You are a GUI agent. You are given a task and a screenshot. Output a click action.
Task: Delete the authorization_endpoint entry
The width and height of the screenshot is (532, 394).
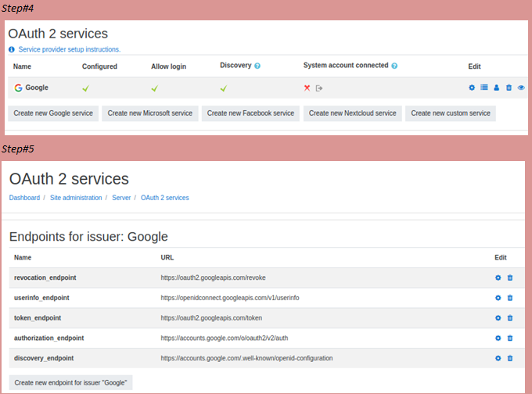tap(510, 338)
